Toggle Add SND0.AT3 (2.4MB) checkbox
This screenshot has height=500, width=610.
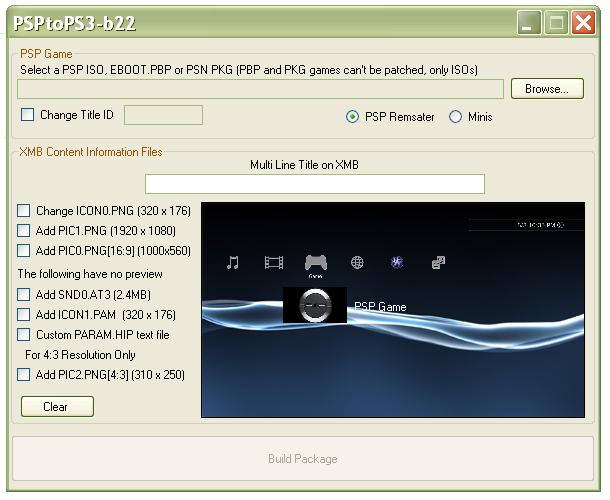pos(24,295)
